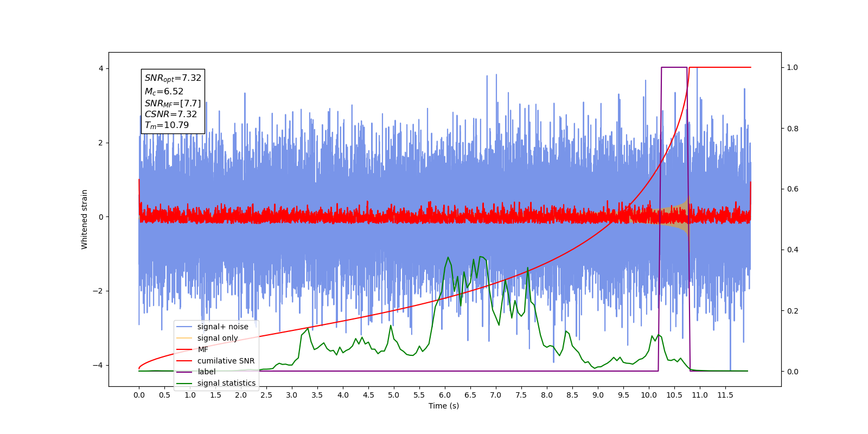Screen dimensions: 868x434
Task: Select the 0.5 time axis tick label
Action: pyautogui.click(x=164, y=395)
